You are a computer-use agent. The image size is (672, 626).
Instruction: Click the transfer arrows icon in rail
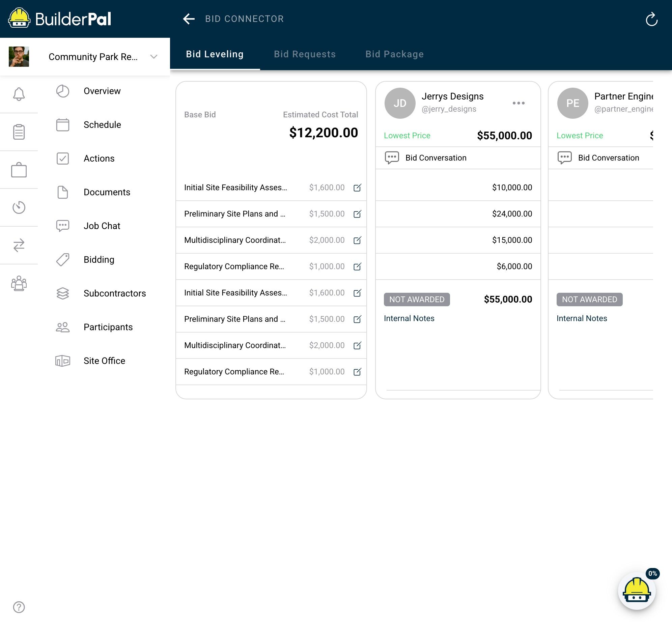(19, 246)
